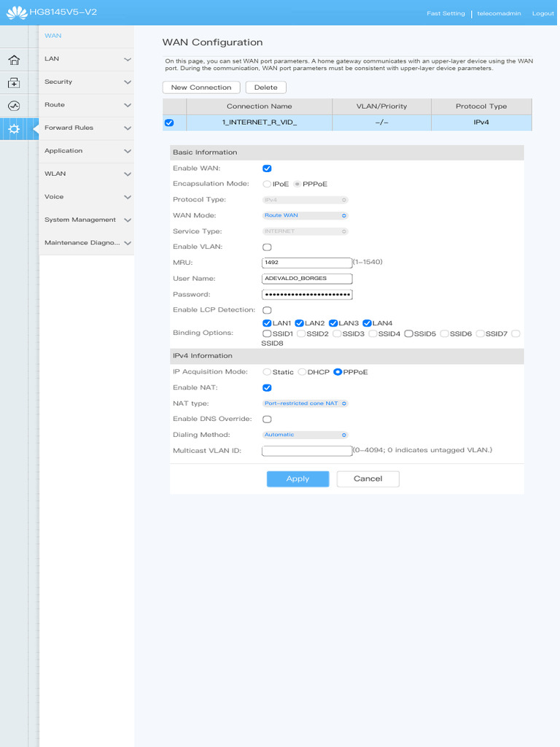The width and height of the screenshot is (560, 747).
Task: Click the Logout link
Action: click(x=542, y=13)
